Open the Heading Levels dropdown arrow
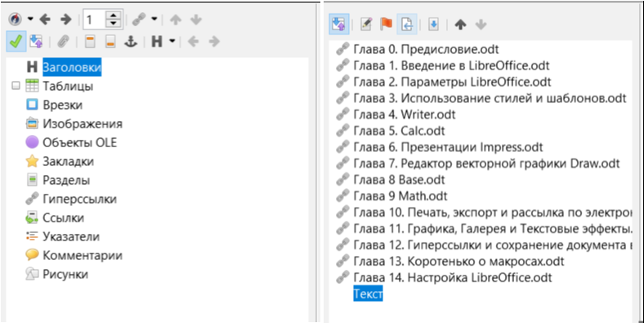 172,41
